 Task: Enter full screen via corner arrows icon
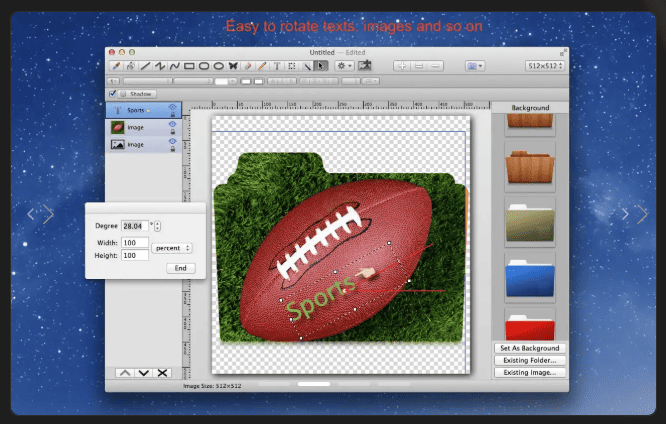coord(562,53)
